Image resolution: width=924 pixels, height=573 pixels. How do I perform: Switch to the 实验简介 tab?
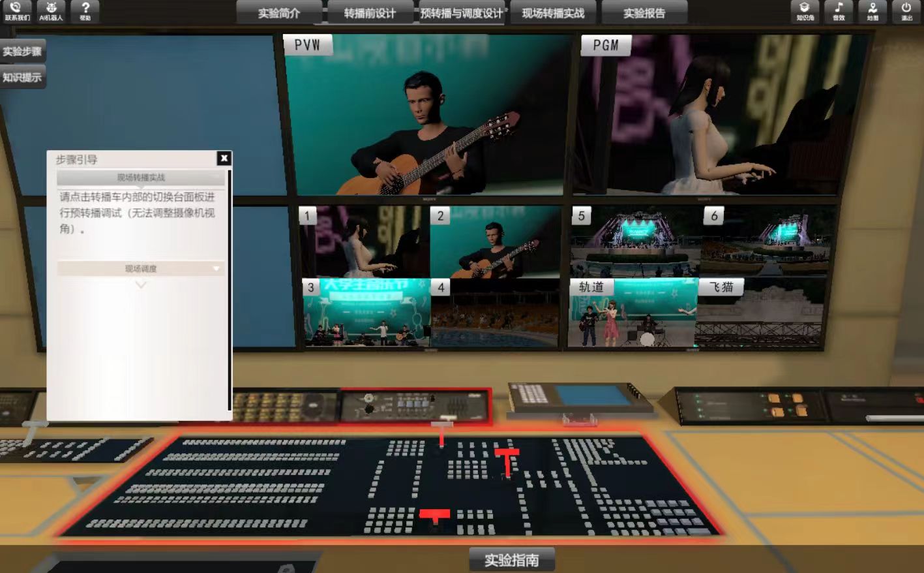pos(279,13)
